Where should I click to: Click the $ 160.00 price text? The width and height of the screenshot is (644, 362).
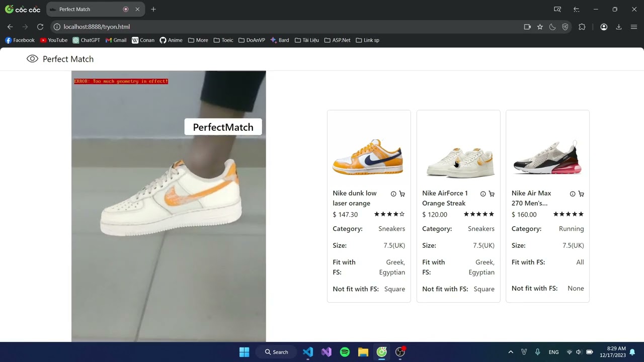524,215
